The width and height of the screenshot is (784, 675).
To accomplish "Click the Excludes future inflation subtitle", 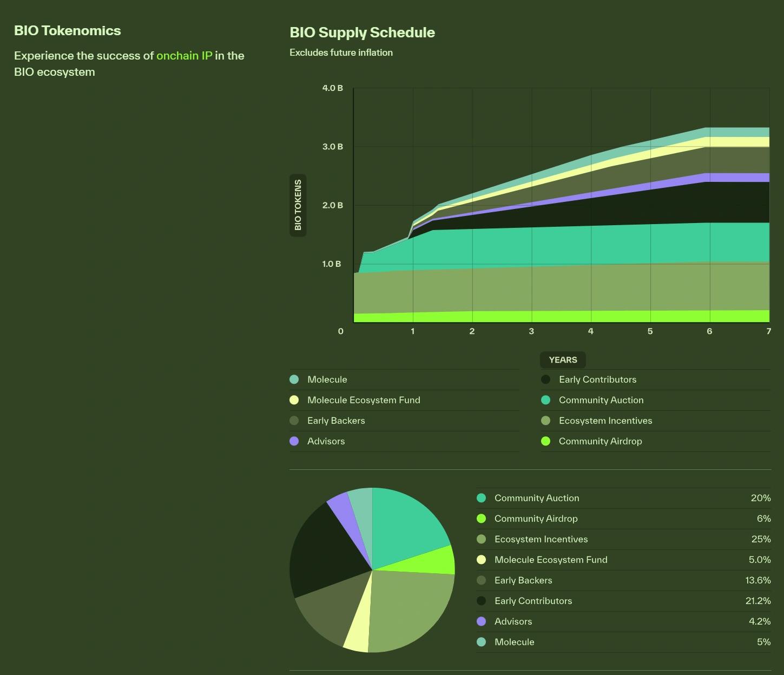I will pyautogui.click(x=341, y=53).
